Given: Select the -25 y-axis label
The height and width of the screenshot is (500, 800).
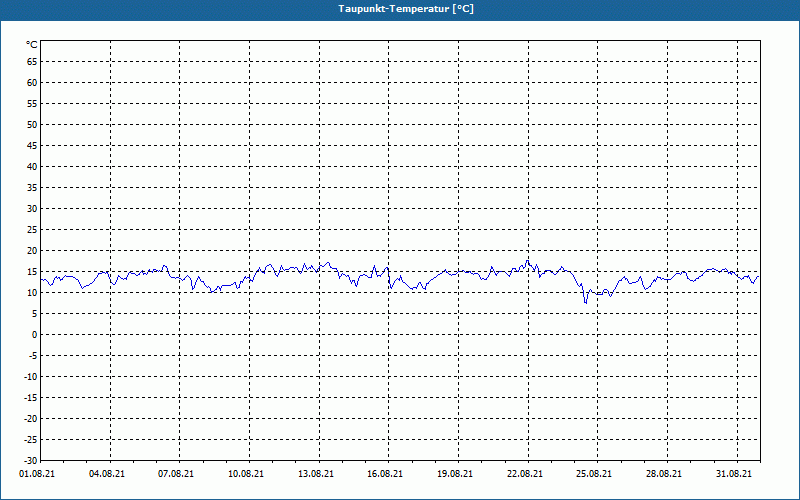Looking at the screenshot, I should pyautogui.click(x=31, y=440).
